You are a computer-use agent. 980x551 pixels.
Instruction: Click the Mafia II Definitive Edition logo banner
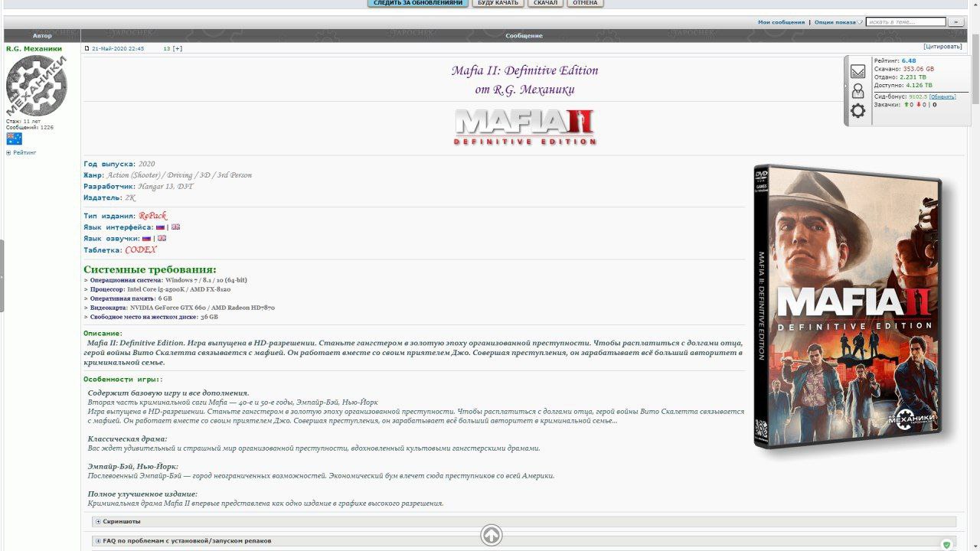[524, 127]
